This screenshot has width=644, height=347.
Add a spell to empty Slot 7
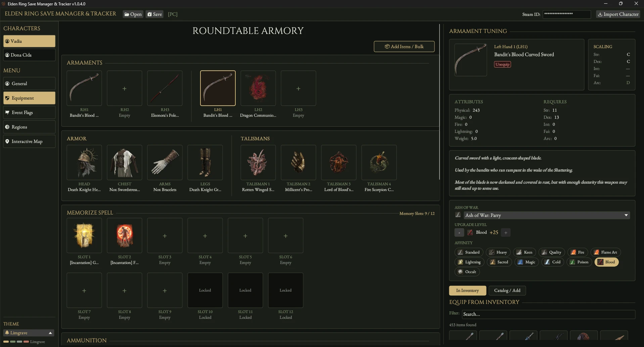click(x=84, y=290)
